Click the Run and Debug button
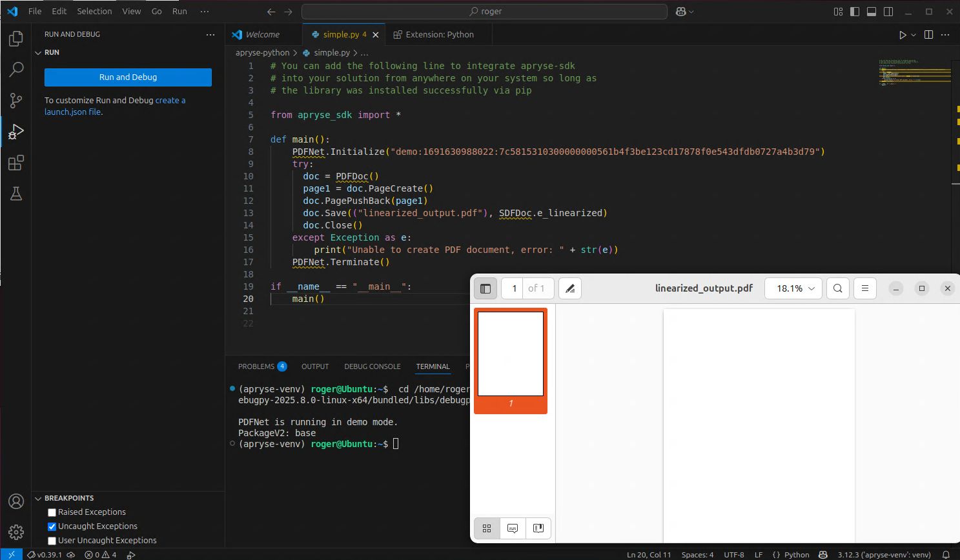The image size is (960, 560). coord(128,77)
